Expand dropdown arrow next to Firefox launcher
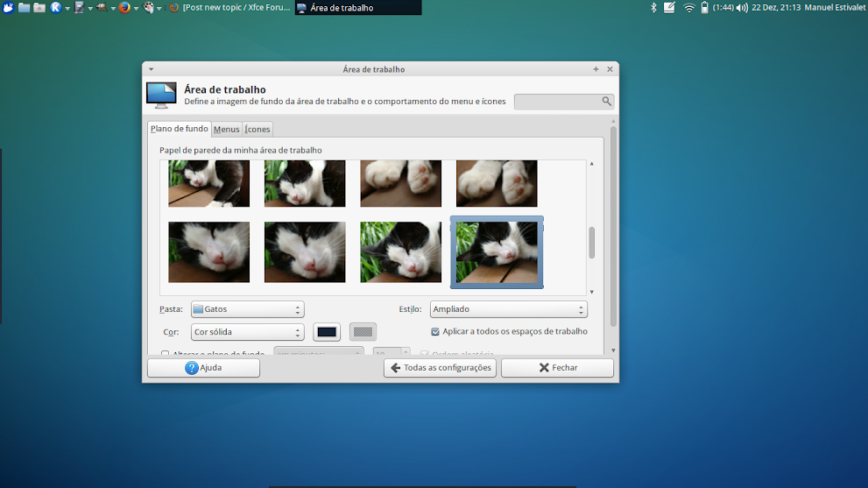 point(136,8)
